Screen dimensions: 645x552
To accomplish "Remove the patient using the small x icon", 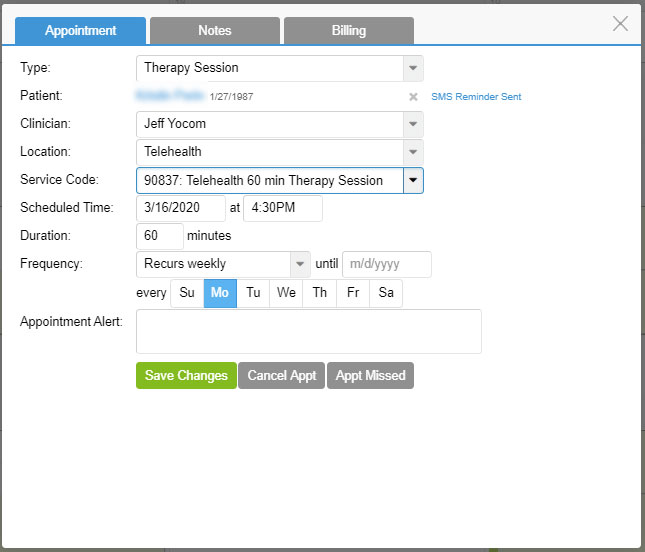I will [413, 97].
